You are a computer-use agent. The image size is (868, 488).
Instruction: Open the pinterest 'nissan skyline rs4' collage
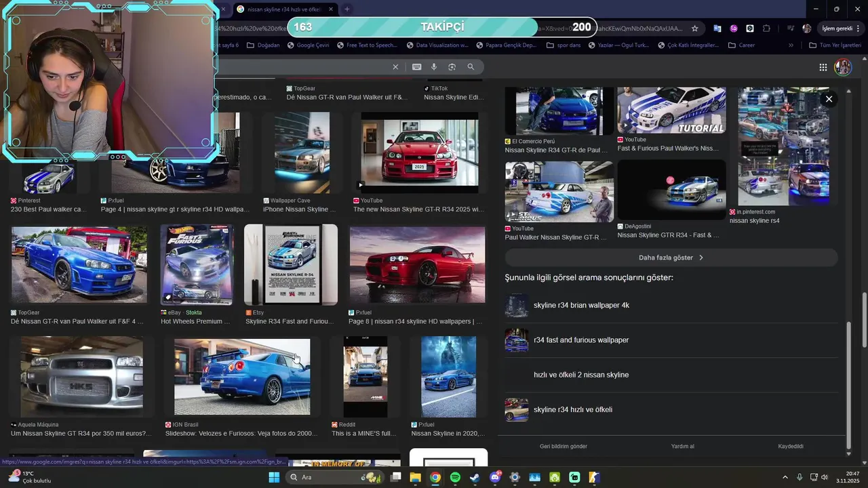pos(783,146)
